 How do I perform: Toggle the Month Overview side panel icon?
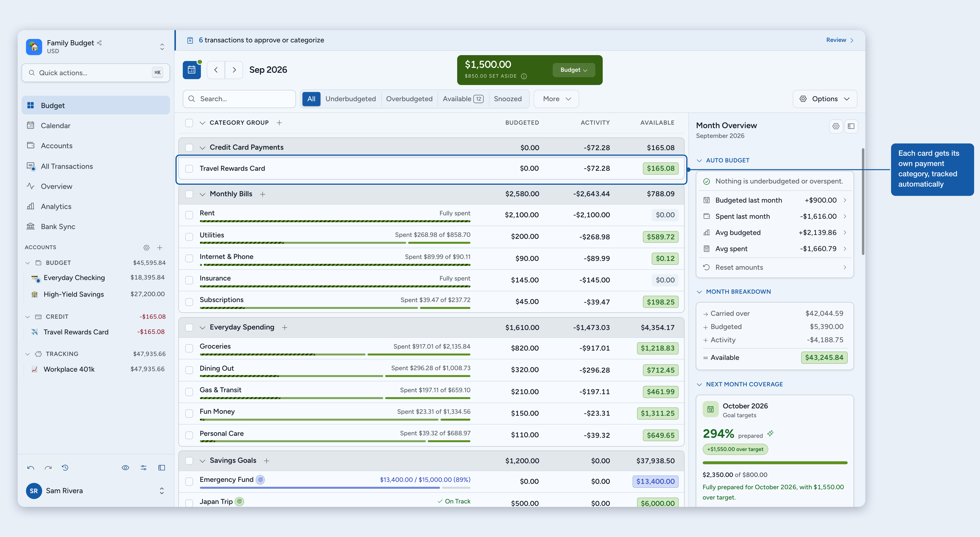click(x=851, y=126)
